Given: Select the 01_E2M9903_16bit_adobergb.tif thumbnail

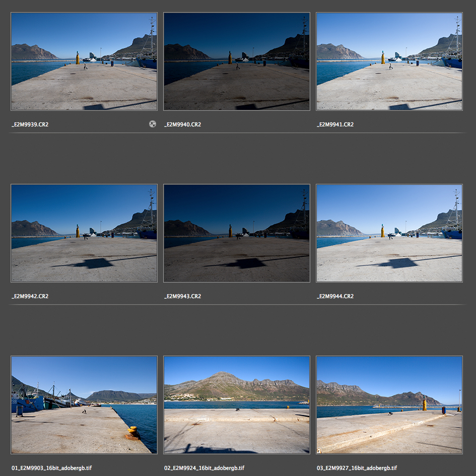Looking at the screenshot, I should click(84, 405).
